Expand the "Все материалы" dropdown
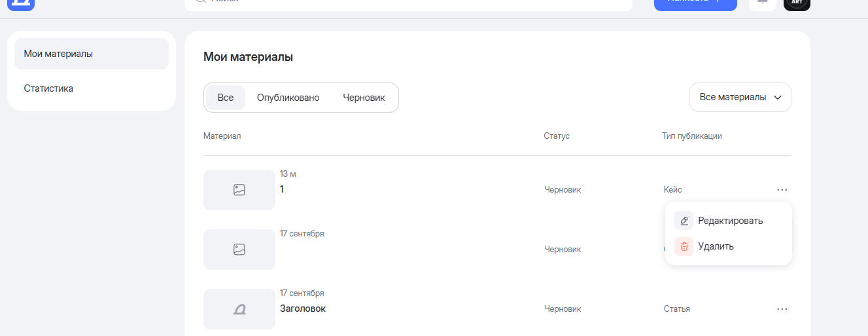The image size is (868, 336). pyautogui.click(x=740, y=98)
